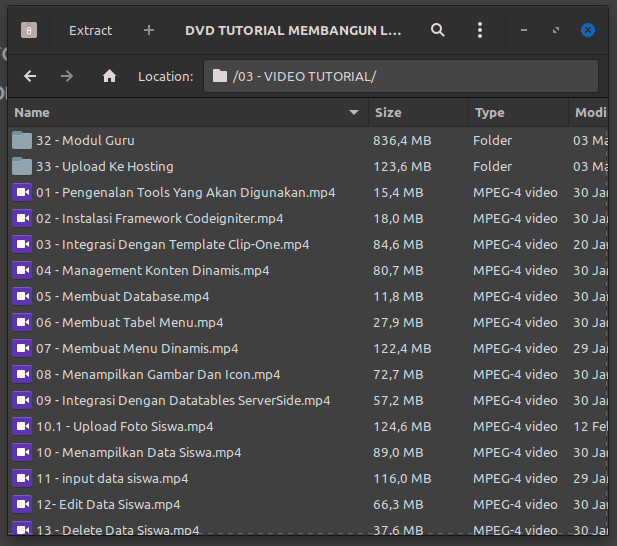Click the Extract button
The image size is (617, 546).
pyautogui.click(x=90, y=30)
